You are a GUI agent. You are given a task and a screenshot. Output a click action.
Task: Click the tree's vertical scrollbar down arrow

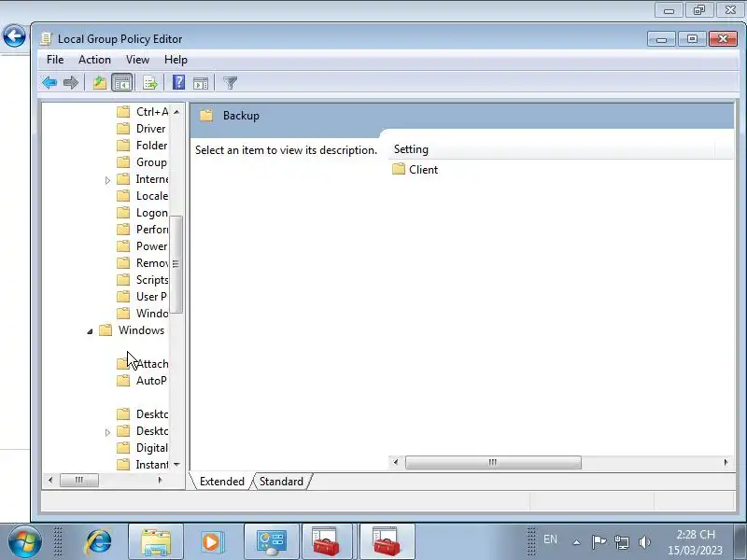point(176,464)
